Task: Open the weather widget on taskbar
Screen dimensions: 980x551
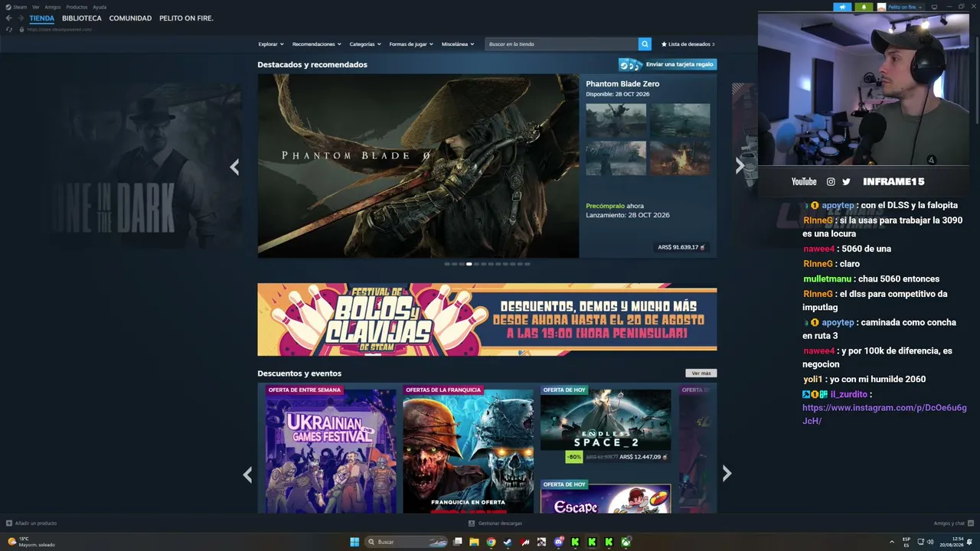Action: [31, 542]
